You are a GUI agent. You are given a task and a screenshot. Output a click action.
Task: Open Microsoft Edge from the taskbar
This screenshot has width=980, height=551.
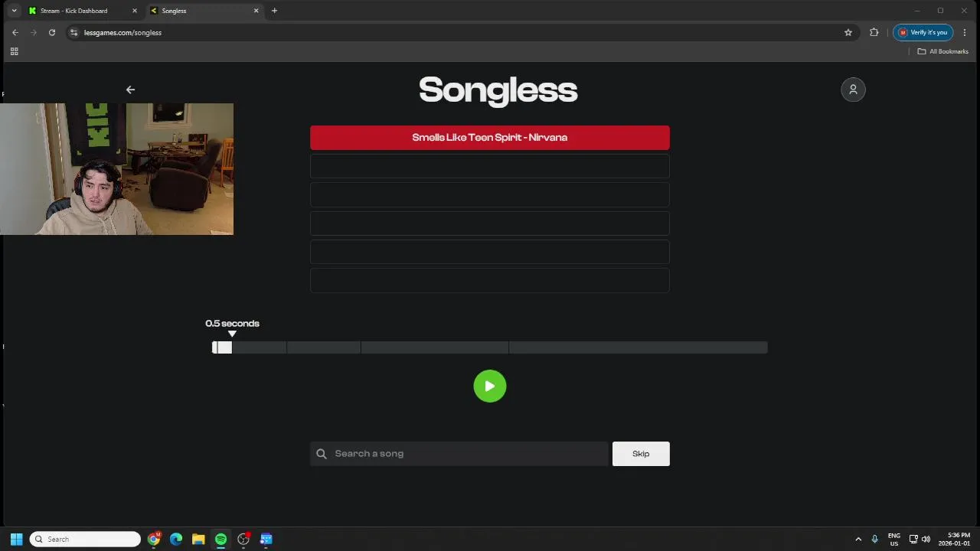tap(176, 540)
